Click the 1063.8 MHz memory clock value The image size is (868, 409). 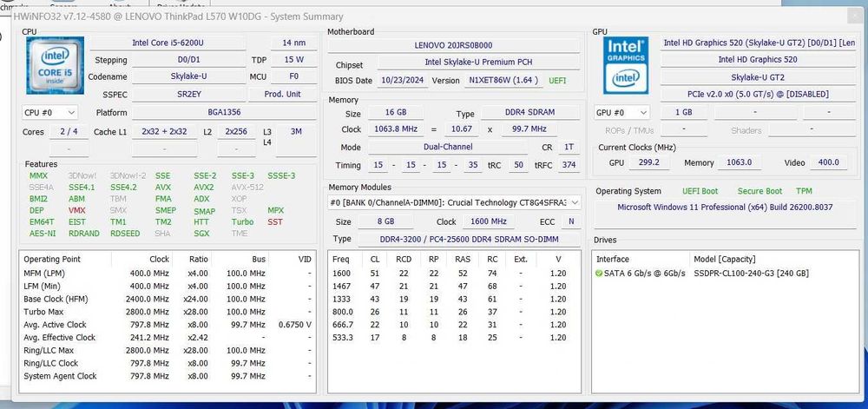pyautogui.click(x=395, y=129)
